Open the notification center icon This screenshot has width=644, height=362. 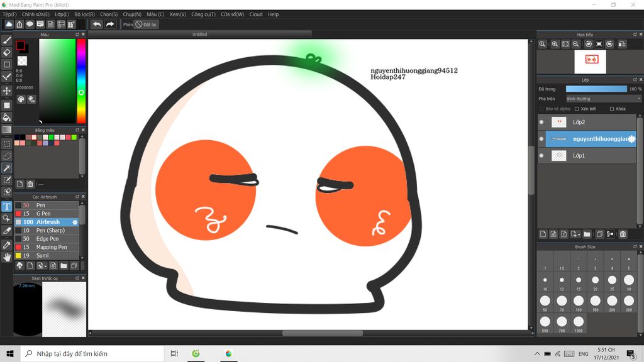(x=631, y=353)
